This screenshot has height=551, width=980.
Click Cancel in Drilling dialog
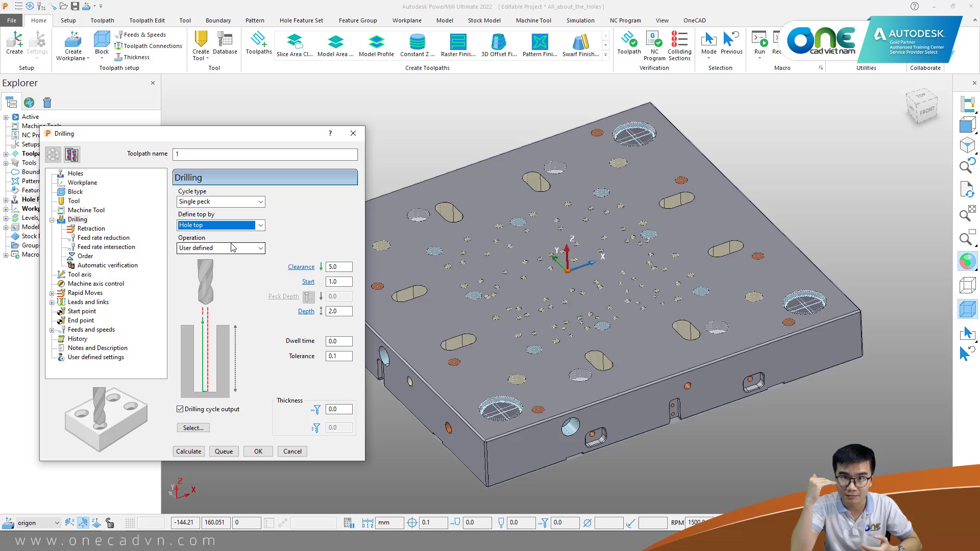click(x=292, y=452)
